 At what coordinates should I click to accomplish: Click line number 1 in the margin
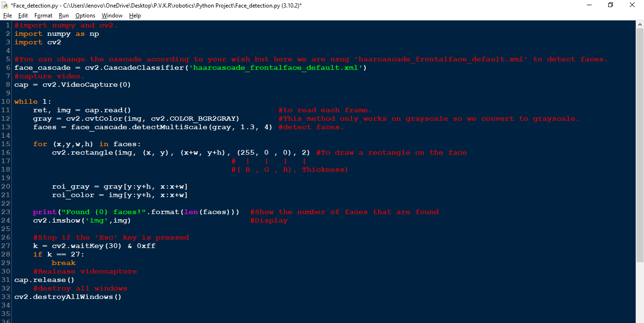pyautogui.click(x=7, y=25)
